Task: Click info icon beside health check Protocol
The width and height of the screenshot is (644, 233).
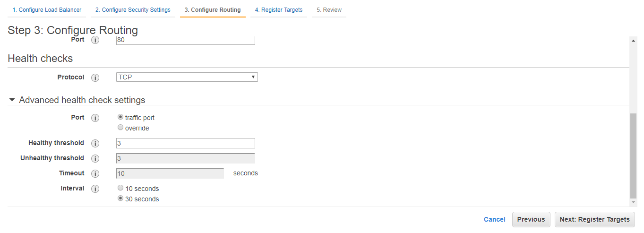Action: coord(95,78)
